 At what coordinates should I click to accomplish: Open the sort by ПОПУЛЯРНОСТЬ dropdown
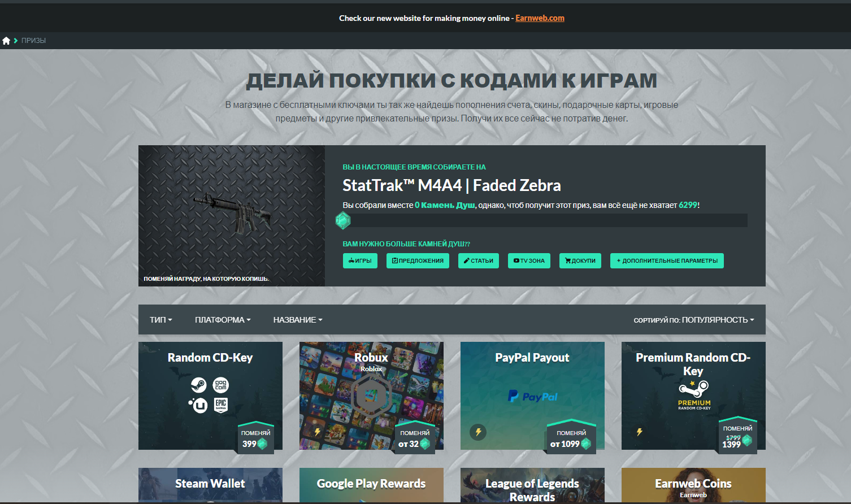tap(694, 320)
